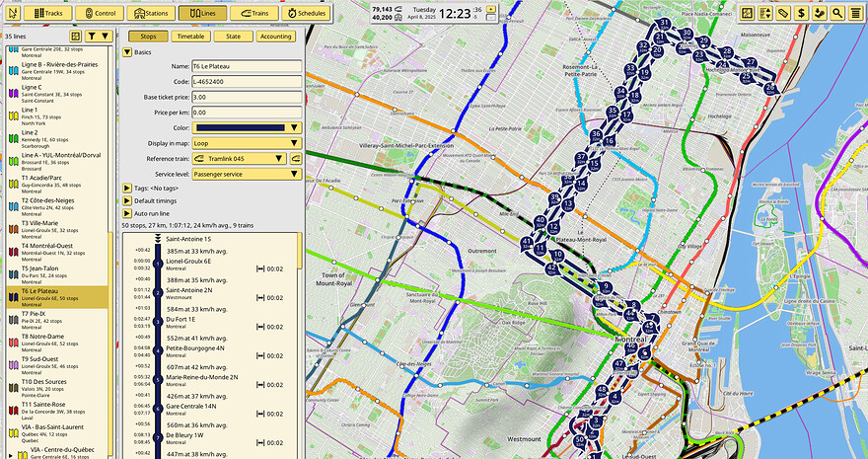Click the Marie-Reine-du-Monde 2N stop
868x459 pixels.
coord(210,381)
